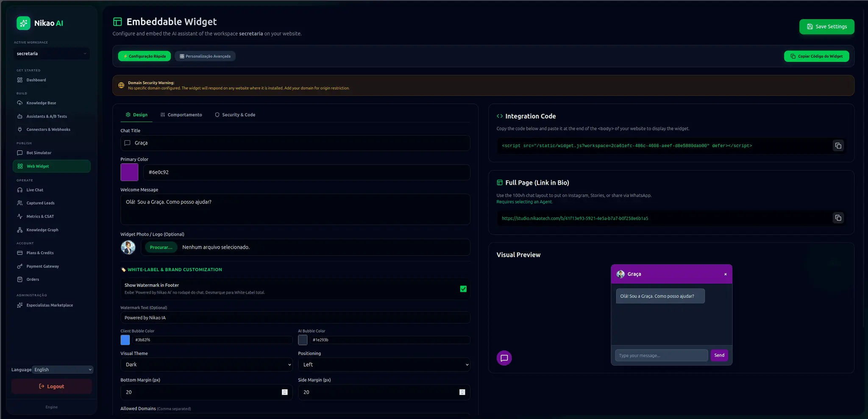
Task: Expand the Positioning dropdown
Action: pyautogui.click(x=384, y=365)
